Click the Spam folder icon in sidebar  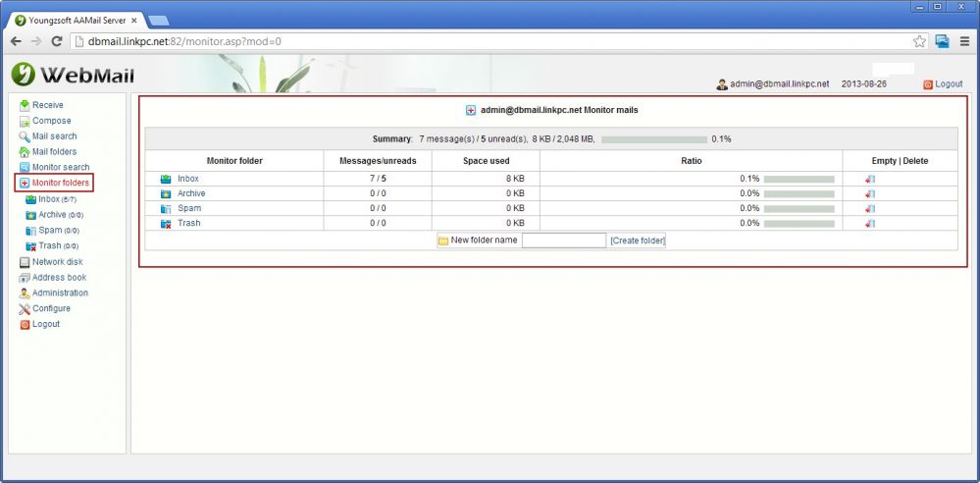(x=30, y=231)
